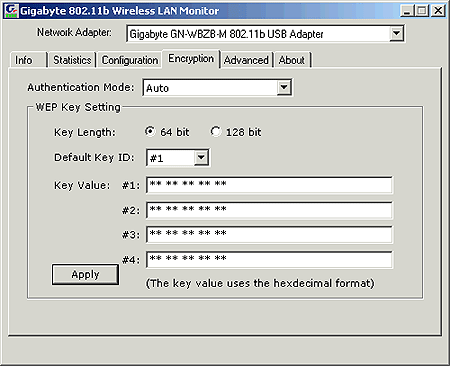Go to the Configuration tab
The height and width of the screenshot is (366, 450).
pyautogui.click(x=130, y=60)
